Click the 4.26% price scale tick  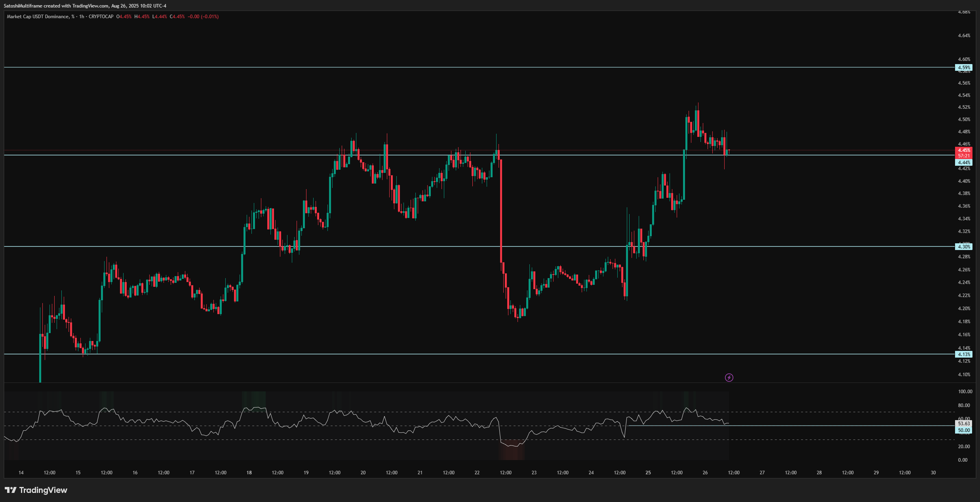(964, 270)
